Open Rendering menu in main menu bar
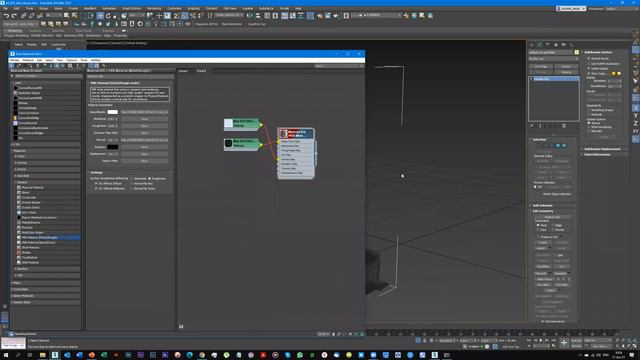Image resolution: width=640 pixels, height=360 pixels. click(154, 8)
